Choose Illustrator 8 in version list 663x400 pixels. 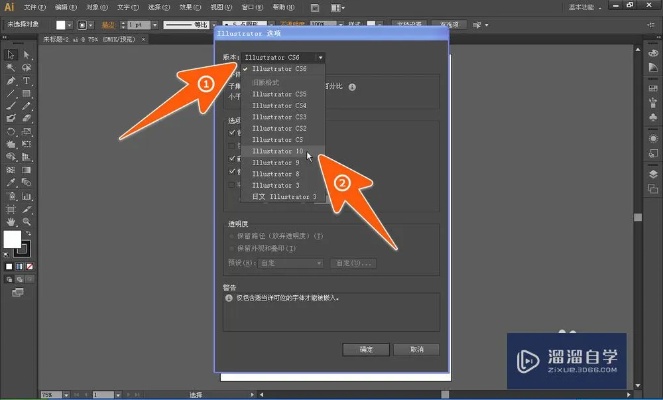click(276, 174)
